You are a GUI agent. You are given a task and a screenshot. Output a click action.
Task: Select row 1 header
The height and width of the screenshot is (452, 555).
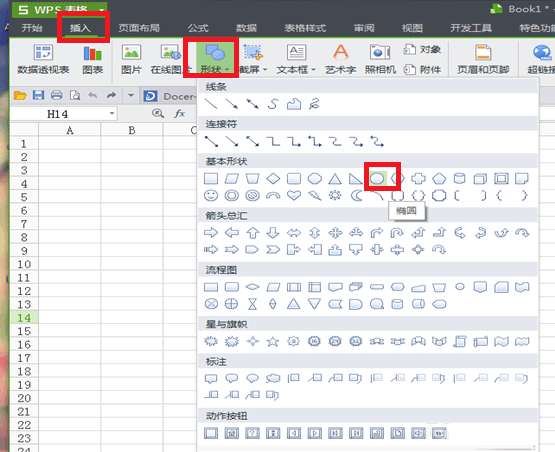pyautogui.click(x=24, y=143)
